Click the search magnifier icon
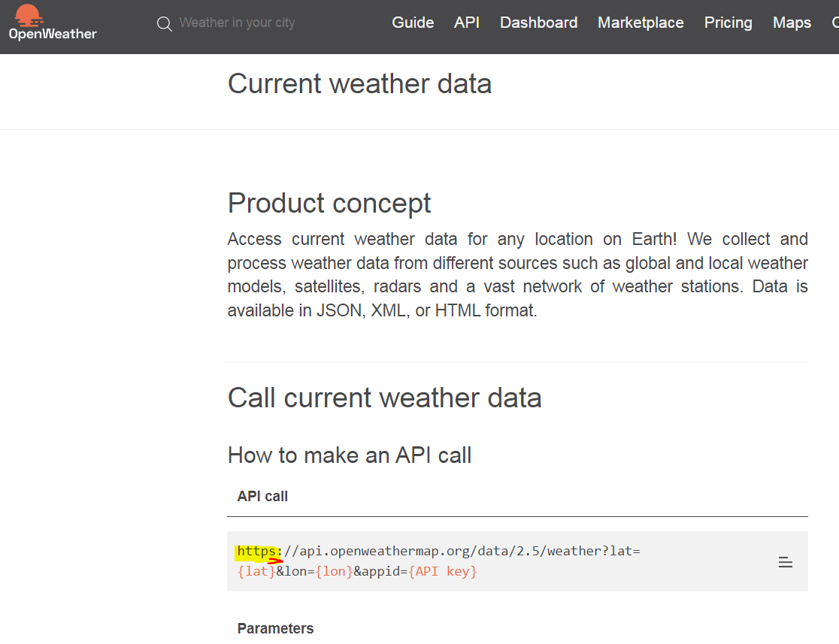This screenshot has width=839, height=644. point(165,24)
